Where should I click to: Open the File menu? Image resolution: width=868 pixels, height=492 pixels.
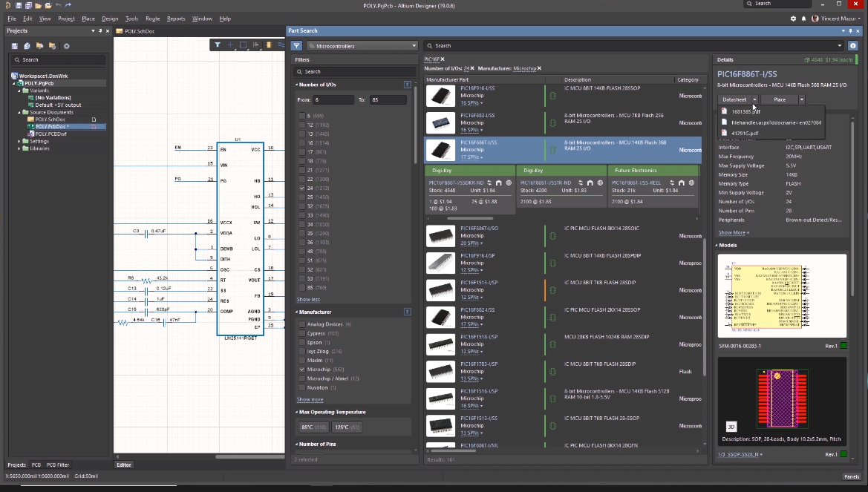tap(12, 19)
